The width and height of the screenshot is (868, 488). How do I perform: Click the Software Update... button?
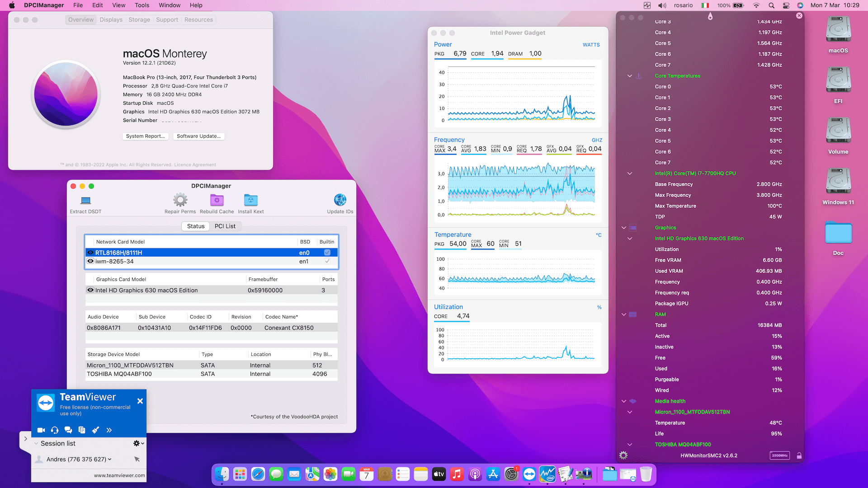198,136
